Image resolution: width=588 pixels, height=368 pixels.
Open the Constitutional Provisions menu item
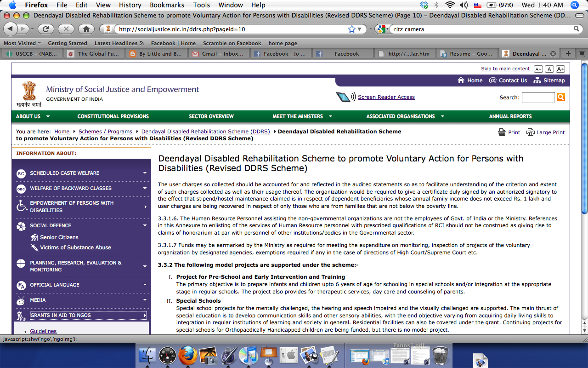(113, 116)
